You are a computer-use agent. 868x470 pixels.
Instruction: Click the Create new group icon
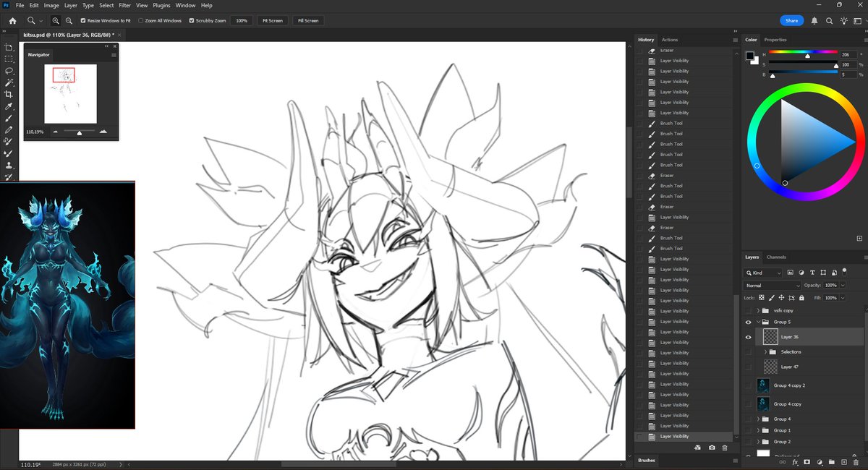click(832, 462)
